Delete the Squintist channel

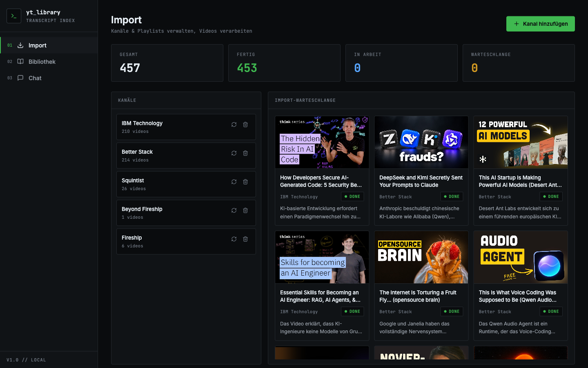pos(245,182)
